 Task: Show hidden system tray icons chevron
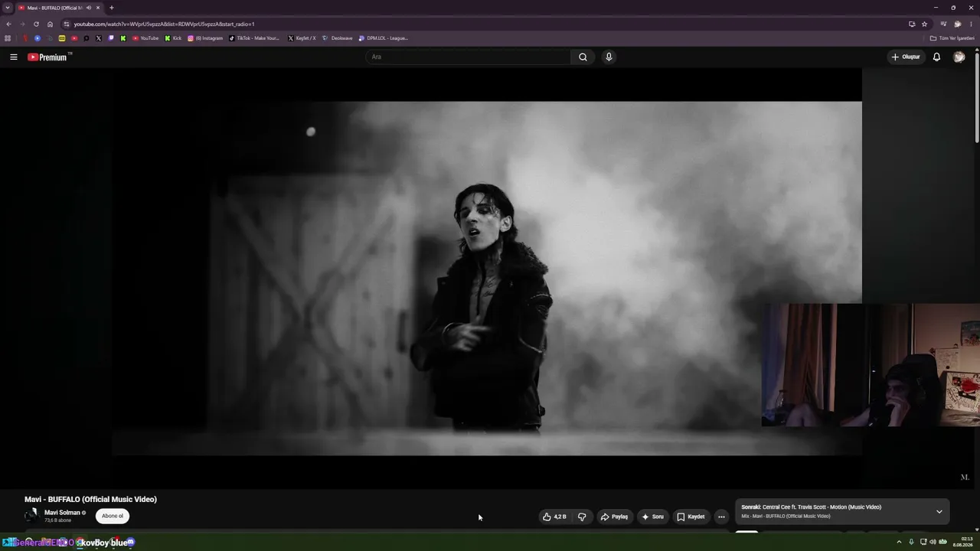[899, 543]
